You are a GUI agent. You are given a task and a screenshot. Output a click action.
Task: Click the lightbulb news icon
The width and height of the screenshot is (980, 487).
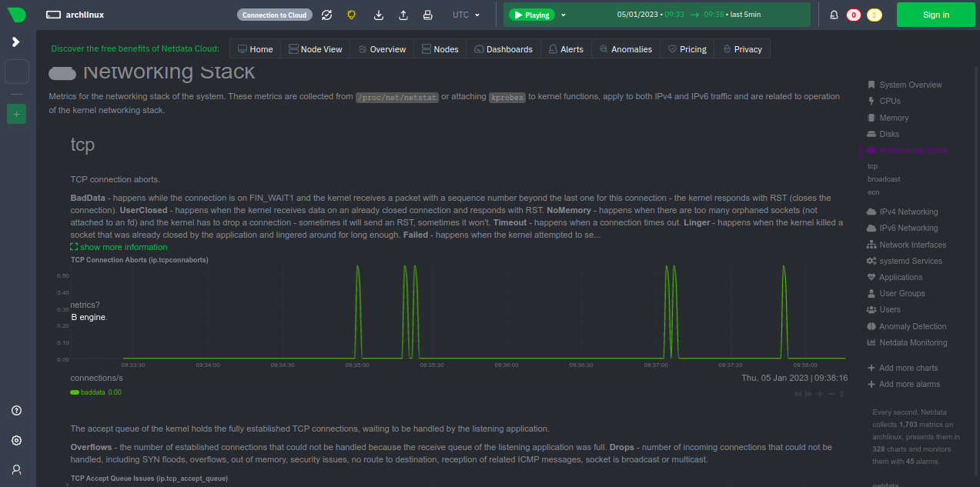(351, 15)
